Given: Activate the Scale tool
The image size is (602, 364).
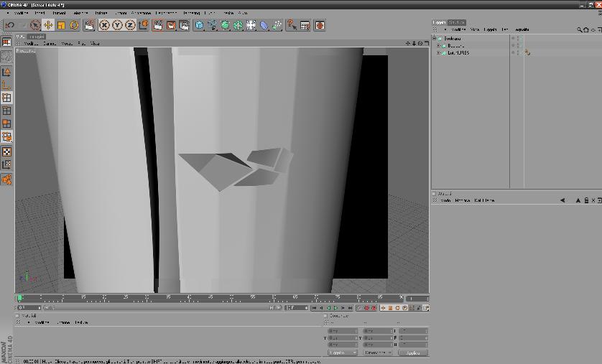Looking at the screenshot, I should tap(61, 25).
